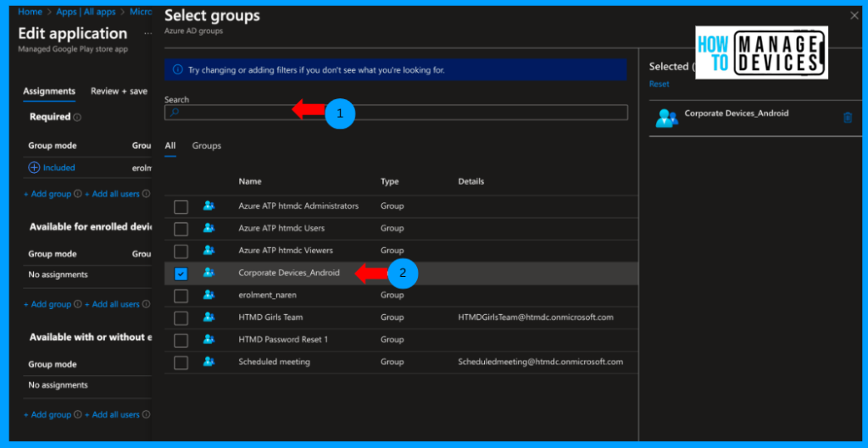Switch to the All tab
868x448 pixels.
170,146
